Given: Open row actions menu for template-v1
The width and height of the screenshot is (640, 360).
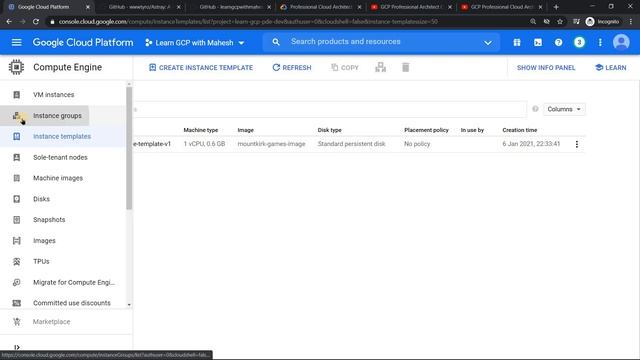Looking at the screenshot, I should pyautogui.click(x=576, y=144).
